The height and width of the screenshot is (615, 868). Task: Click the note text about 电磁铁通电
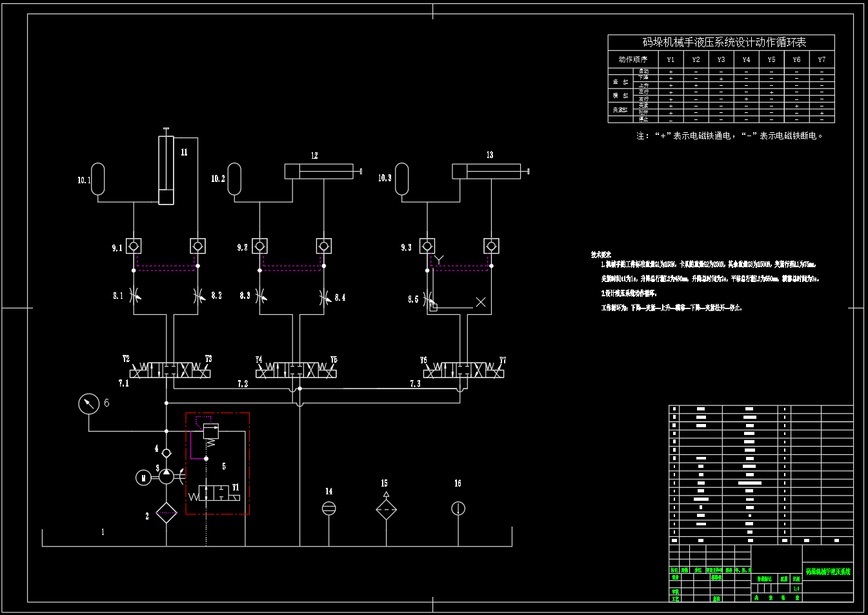click(729, 136)
